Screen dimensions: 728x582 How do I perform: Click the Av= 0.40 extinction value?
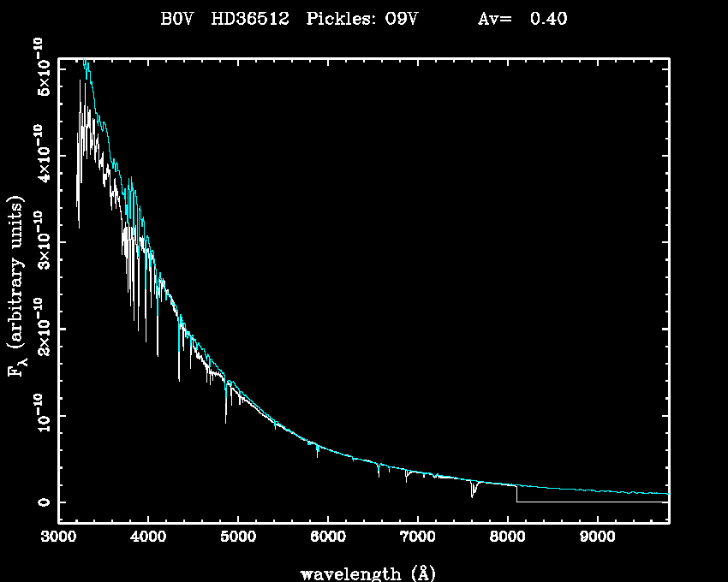click(x=522, y=18)
